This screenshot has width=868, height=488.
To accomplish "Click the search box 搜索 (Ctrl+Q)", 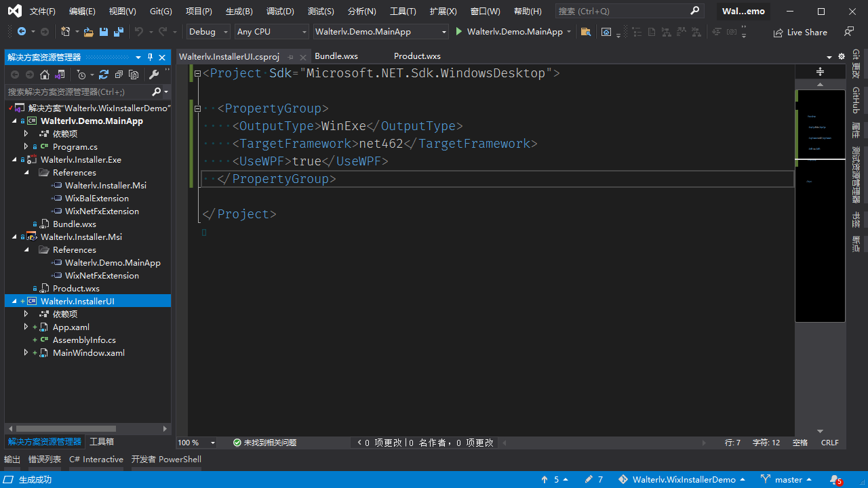I will (x=629, y=12).
